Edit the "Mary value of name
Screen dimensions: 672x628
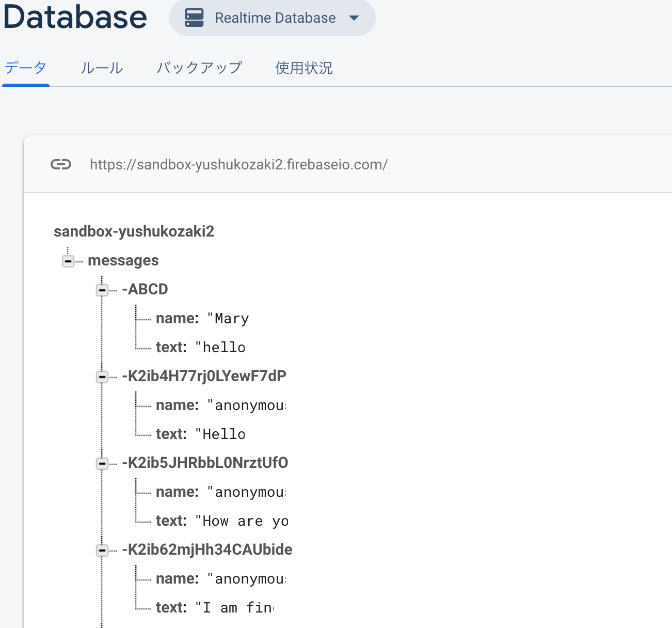pyautogui.click(x=228, y=319)
